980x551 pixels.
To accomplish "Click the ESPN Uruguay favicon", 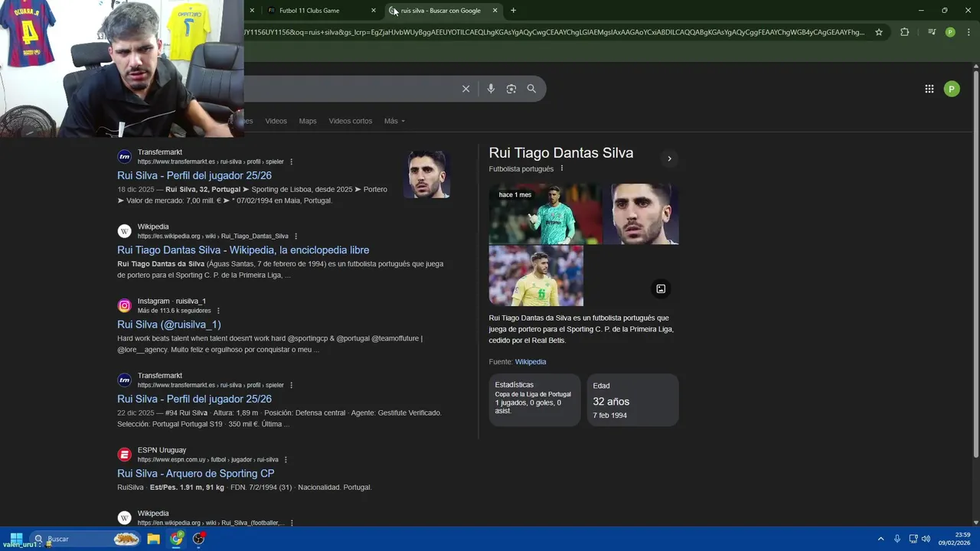I will click(124, 455).
